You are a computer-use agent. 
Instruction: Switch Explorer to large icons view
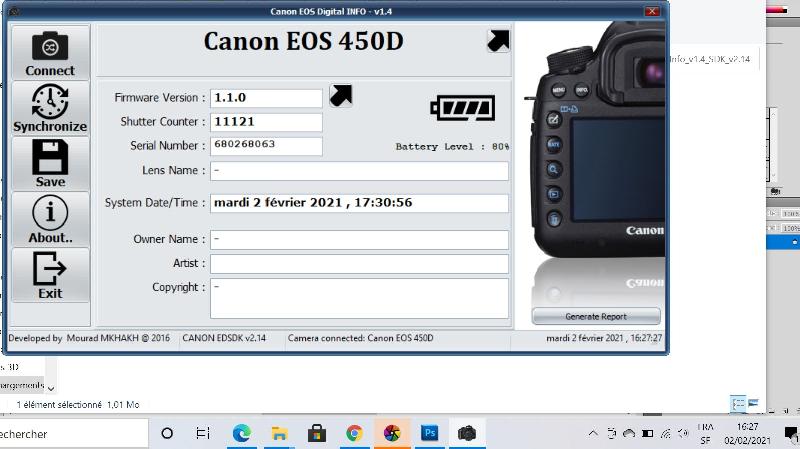pos(753,404)
